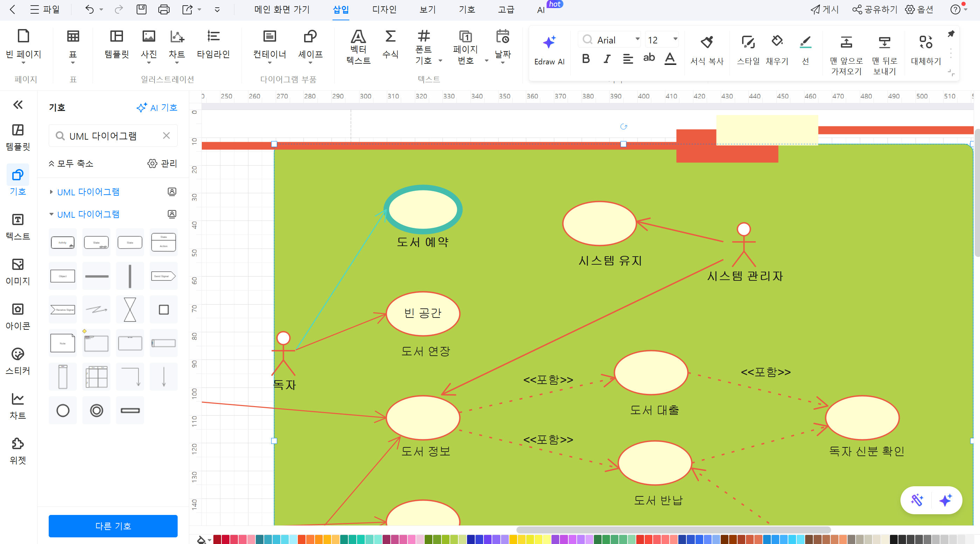The image size is (980, 544).
Task: Collapse the second UML 다이어그램 group
Action: [x=51, y=214]
